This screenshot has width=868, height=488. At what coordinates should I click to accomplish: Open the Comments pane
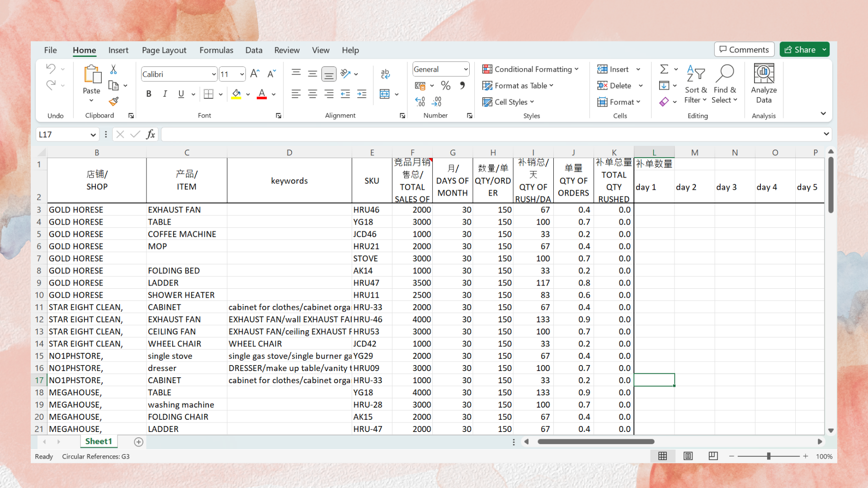tap(744, 50)
